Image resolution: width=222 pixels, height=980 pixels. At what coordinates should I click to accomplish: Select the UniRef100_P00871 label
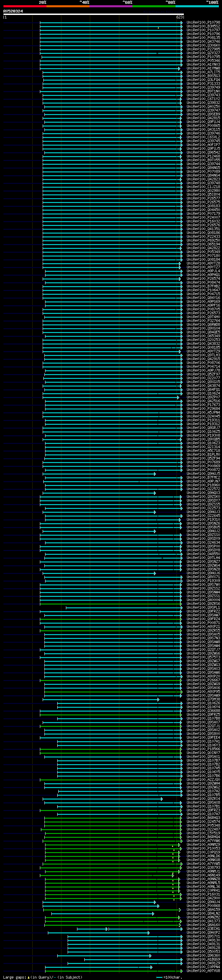pos(203,623)
